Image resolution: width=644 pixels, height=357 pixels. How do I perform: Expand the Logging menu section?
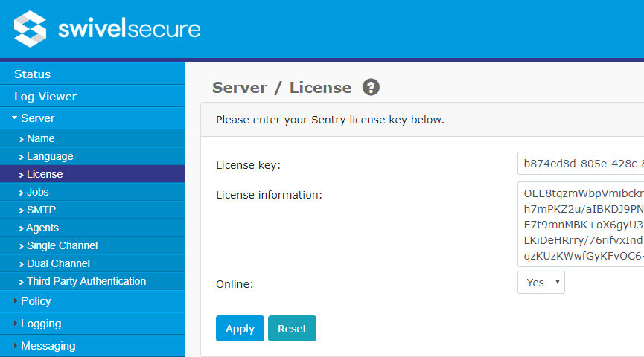[92, 324]
